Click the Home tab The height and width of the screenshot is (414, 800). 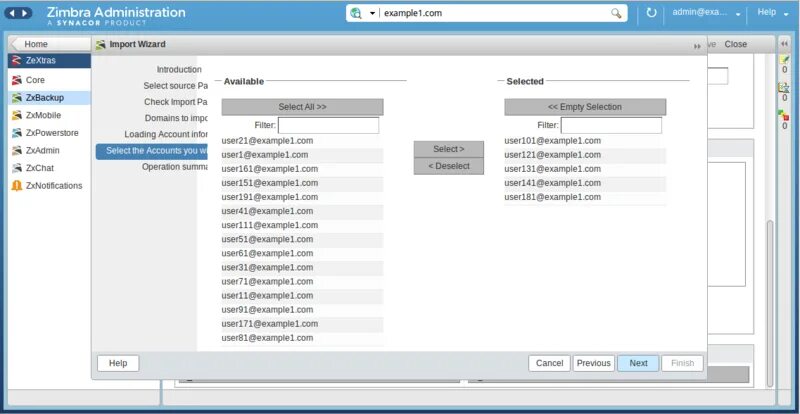pyautogui.click(x=49, y=44)
